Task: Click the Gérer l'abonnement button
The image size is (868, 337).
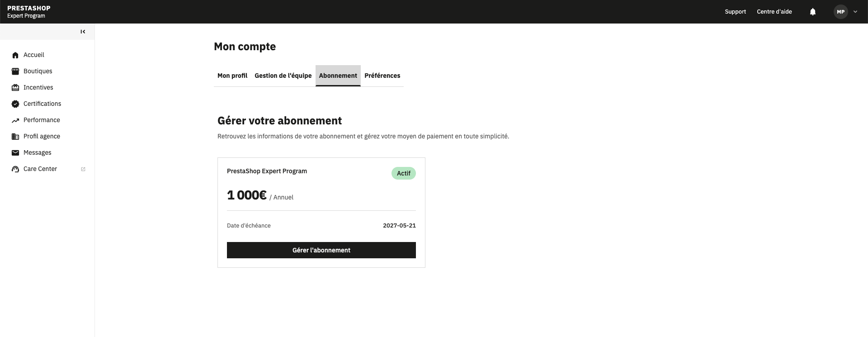Action: (321, 250)
